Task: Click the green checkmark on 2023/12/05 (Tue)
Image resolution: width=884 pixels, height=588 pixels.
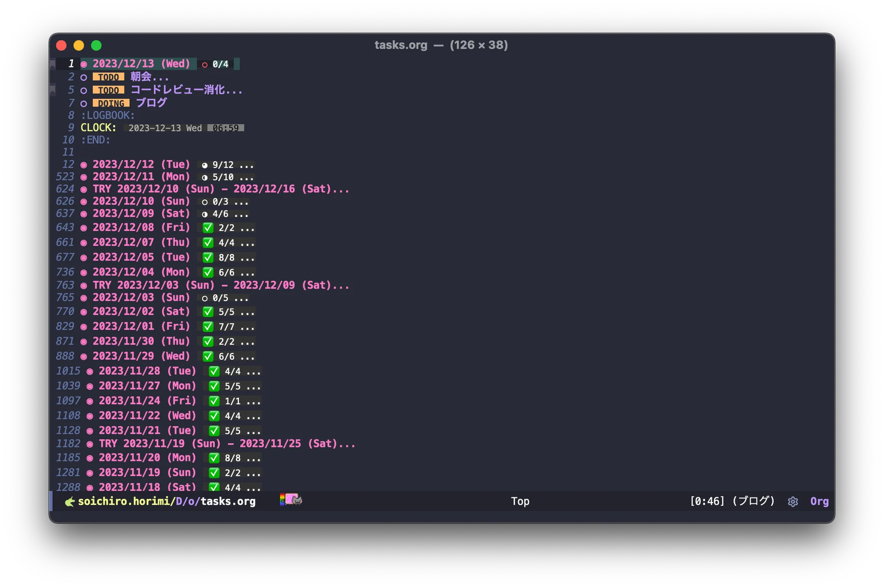Action: (x=208, y=257)
